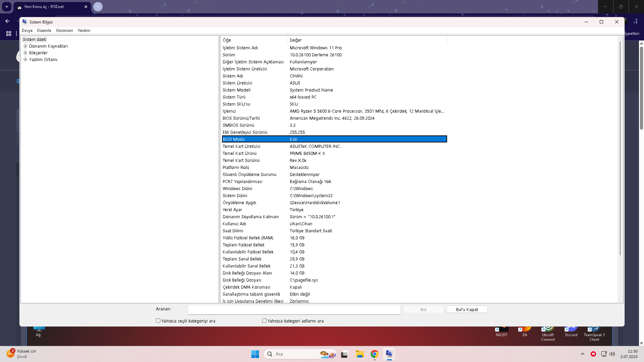Viewport: 644px width, 362px height.
Task: Select the FACEIT desktop shortcut
Action: [x=501, y=332]
